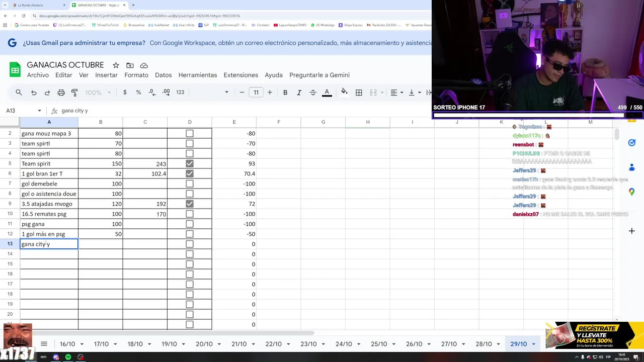Check the psg gana checkbox
This screenshot has height=362, width=644.
click(x=190, y=224)
